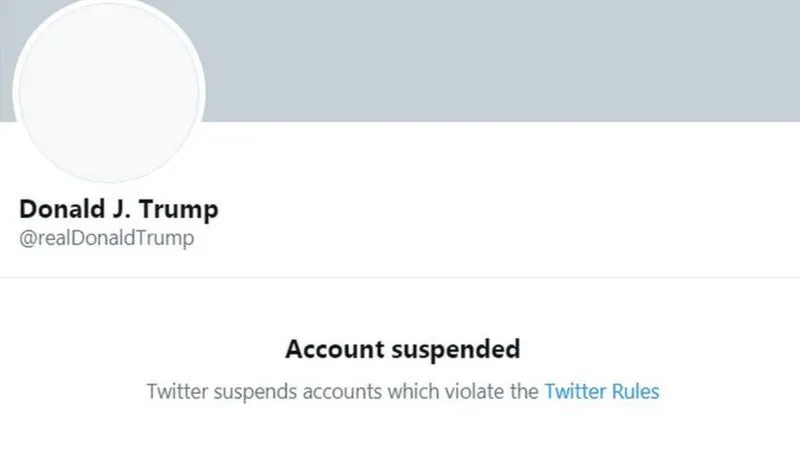Click the word "Twitter" inside the blue link
The height and width of the screenshot is (450, 800).
[573, 390]
